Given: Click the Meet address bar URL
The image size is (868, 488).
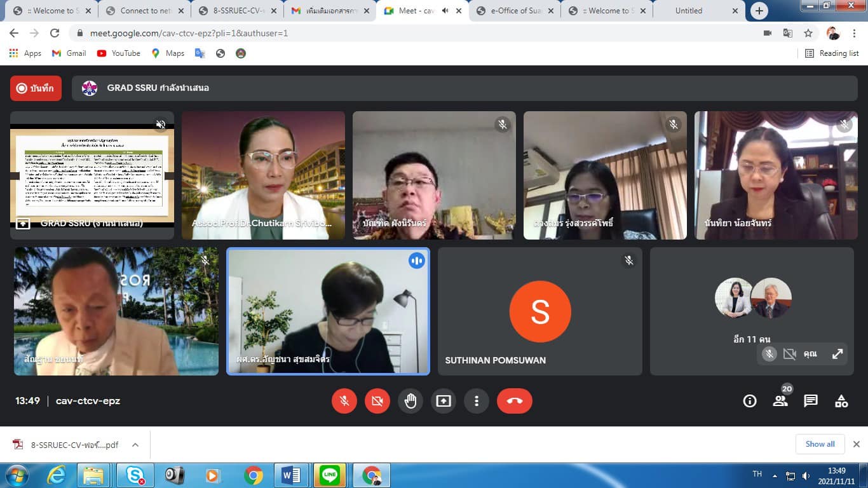Looking at the screenshot, I should 189,33.
